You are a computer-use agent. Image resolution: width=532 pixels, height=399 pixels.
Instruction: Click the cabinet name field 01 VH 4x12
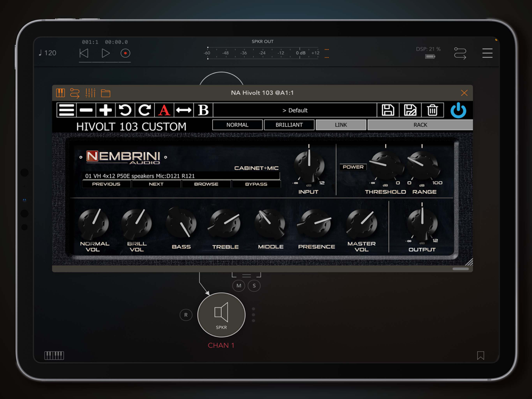pos(181,176)
